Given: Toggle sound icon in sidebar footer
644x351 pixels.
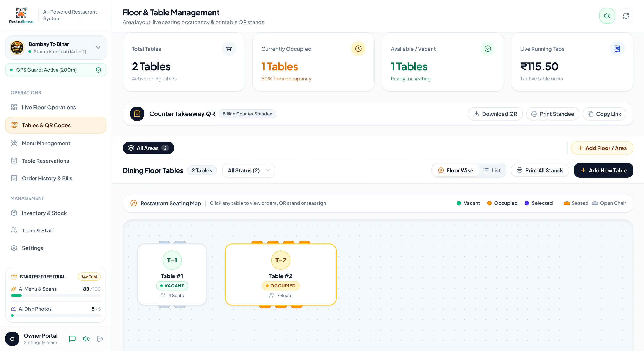Looking at the screenshot, I should (86, 339).
